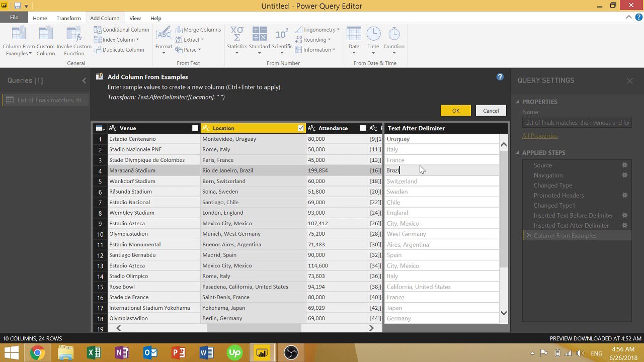Click Invoke Custom Function icon
The image size is (644, 362).
(x=74, y=34)
